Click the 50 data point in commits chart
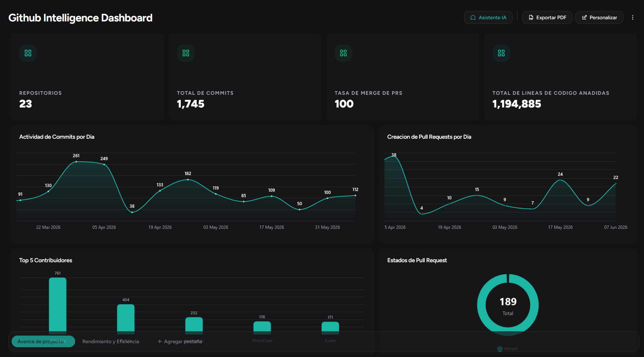 click(x=299, y=210)
